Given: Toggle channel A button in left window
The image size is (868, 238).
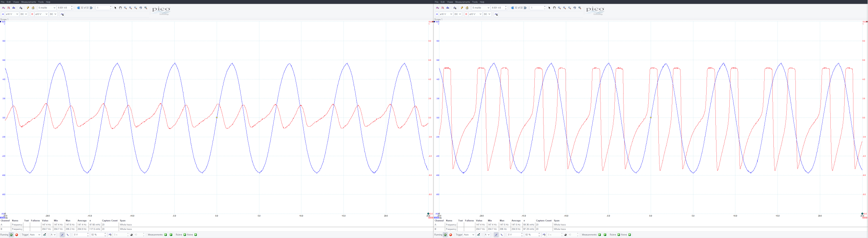Looking at the screenshot, I should [x=3, y=14].
